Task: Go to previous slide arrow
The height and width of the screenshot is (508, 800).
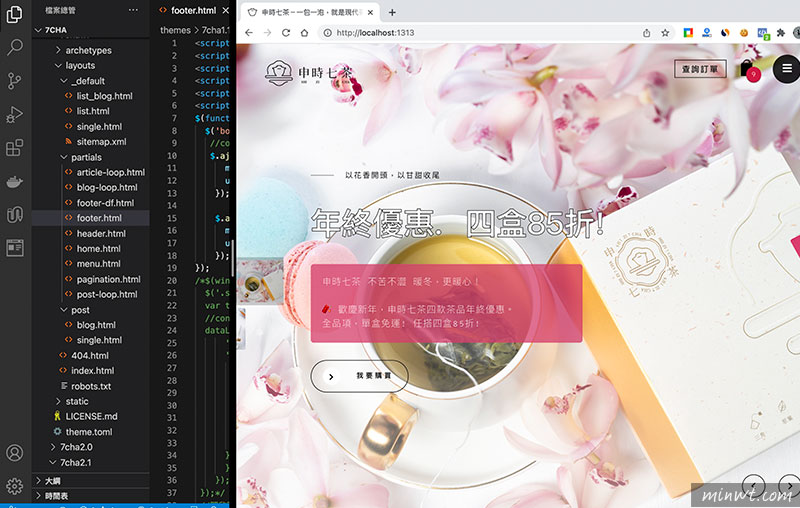Action: click(753, 485)
